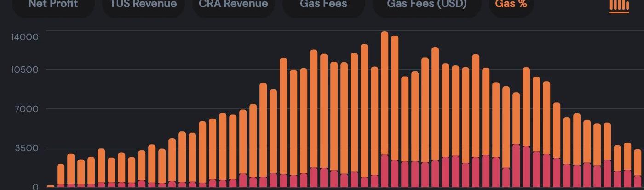644x190 pixels.
Task: Click the pink segment of the tallest bar
Action: tap(385, 172)
